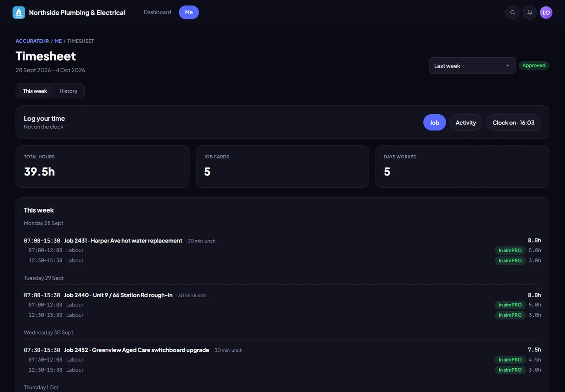Click the 7.5h total for Job 2452
The height and width of the screenshot is (392, 565).
tap(535, 350)
